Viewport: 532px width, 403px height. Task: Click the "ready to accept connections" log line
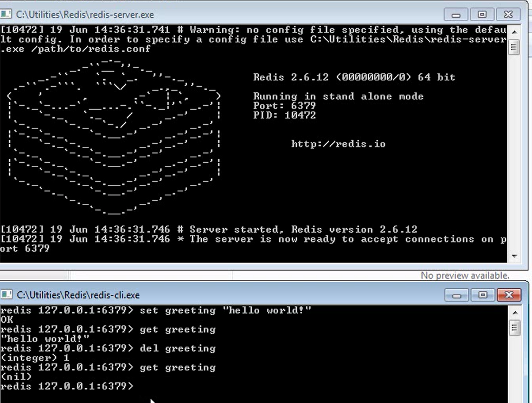click(253, 244)
